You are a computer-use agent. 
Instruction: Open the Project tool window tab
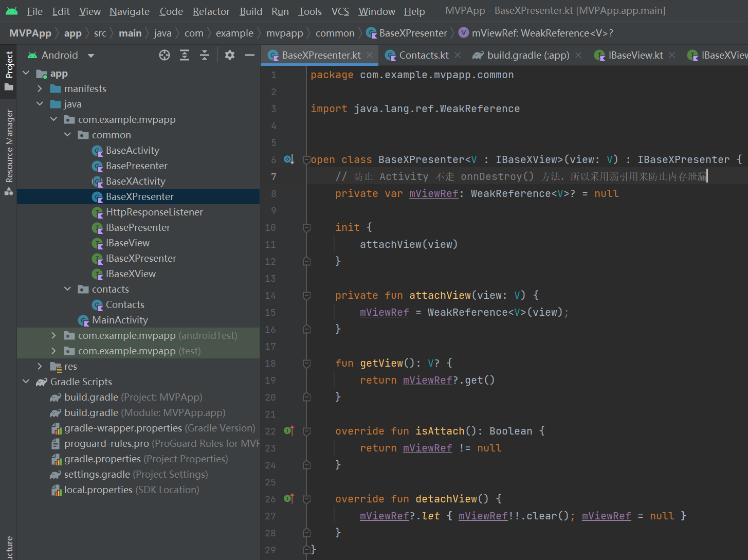pyautogui.click(x=9, y=70)
